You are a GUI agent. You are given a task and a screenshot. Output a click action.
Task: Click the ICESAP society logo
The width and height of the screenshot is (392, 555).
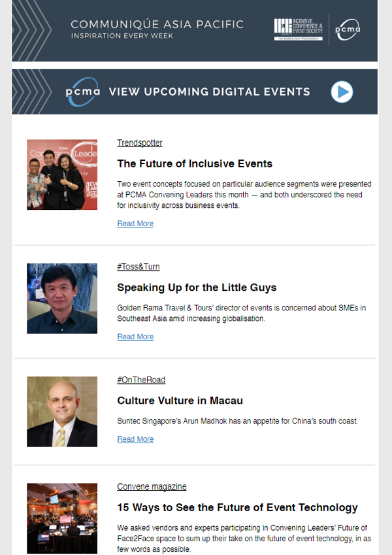coord(299,29)
